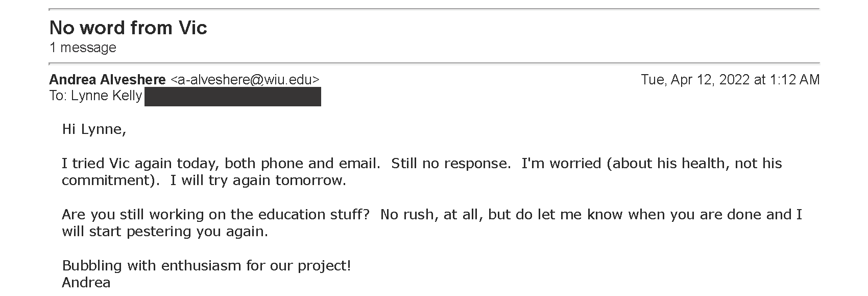This screenshot has height=296, width=868.
Task: Click the blacked-out redacted recipient address
Action: pos(233,97)
